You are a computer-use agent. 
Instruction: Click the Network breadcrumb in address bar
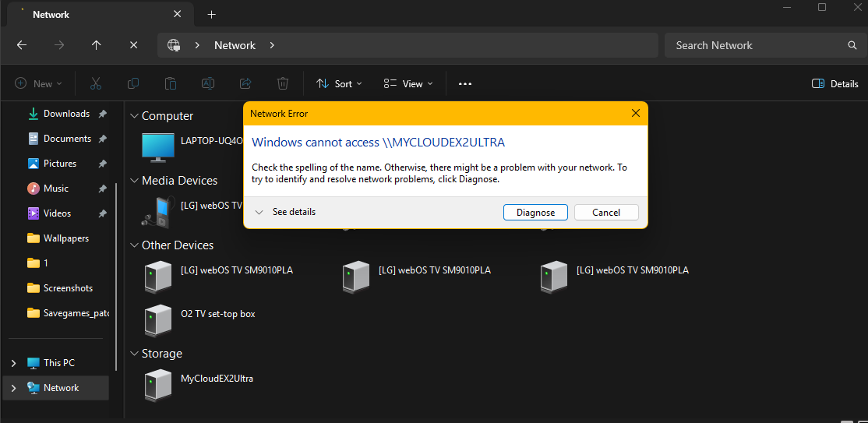click(x=235, y=45)
